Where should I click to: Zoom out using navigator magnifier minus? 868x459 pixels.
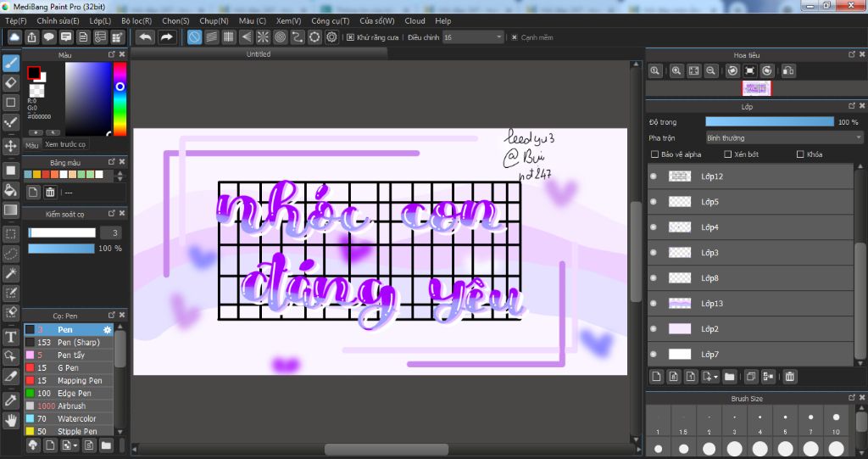pyautogui.click(x=711, y=70)
